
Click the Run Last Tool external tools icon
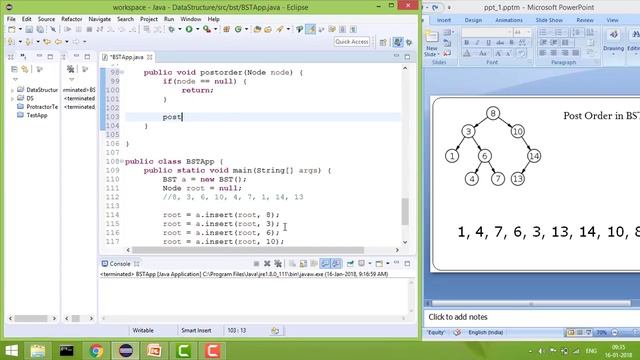click(207, 29)
